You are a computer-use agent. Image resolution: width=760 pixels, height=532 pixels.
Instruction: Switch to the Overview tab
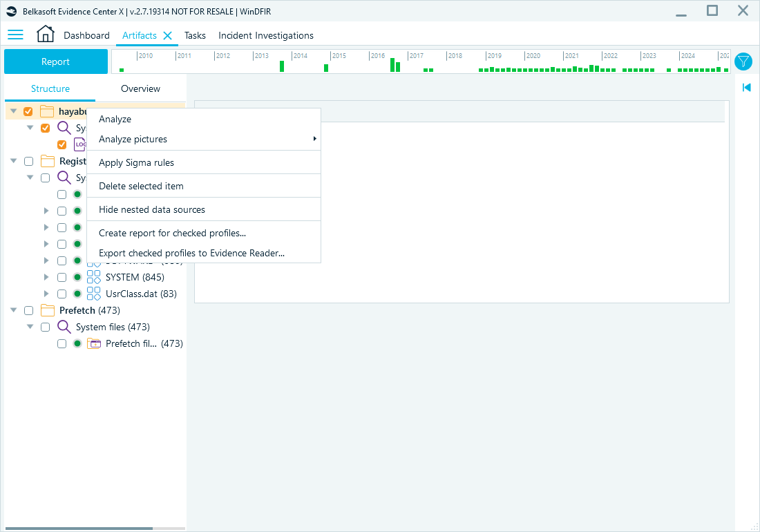point(140,88)
